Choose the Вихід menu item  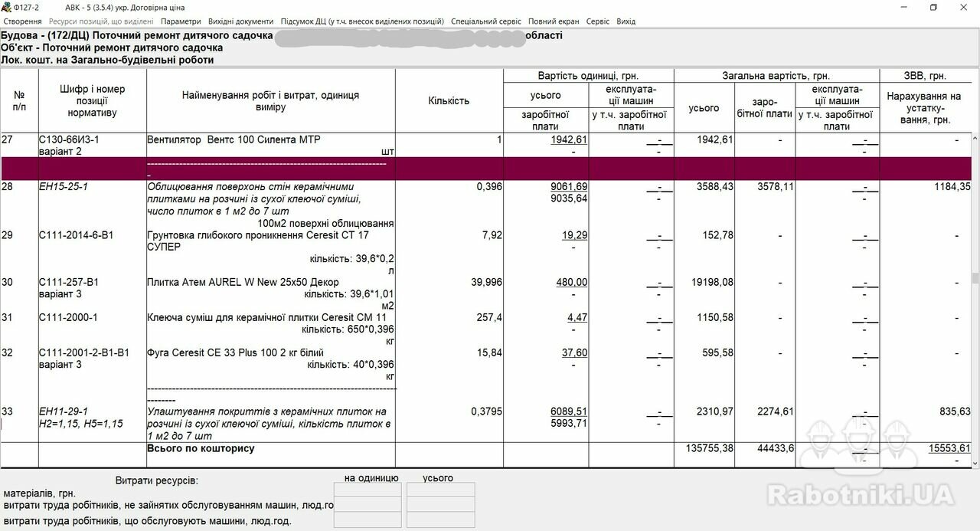[x=626, y=21]
